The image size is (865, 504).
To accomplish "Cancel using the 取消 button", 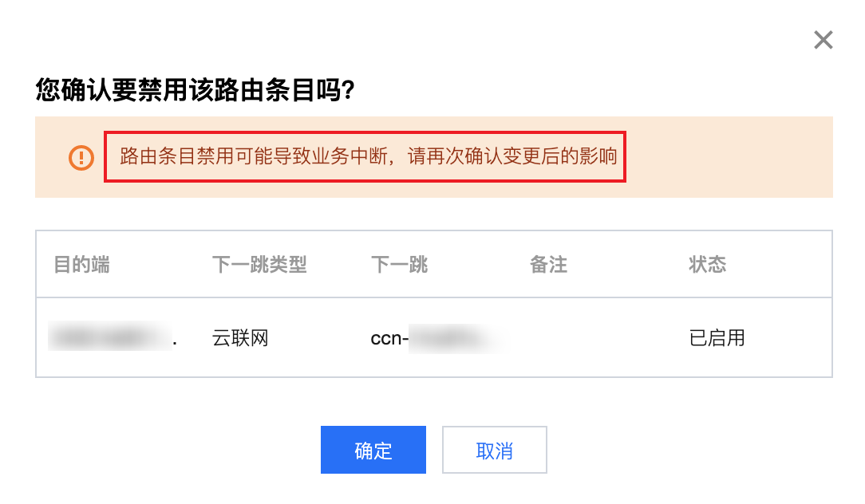I will (x=494, y=450).
